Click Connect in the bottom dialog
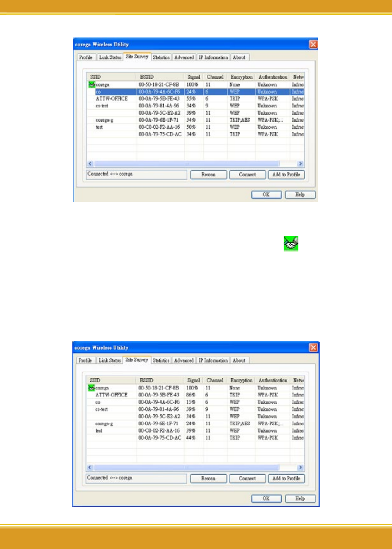The image size is (392, 549). coord(248,479)
